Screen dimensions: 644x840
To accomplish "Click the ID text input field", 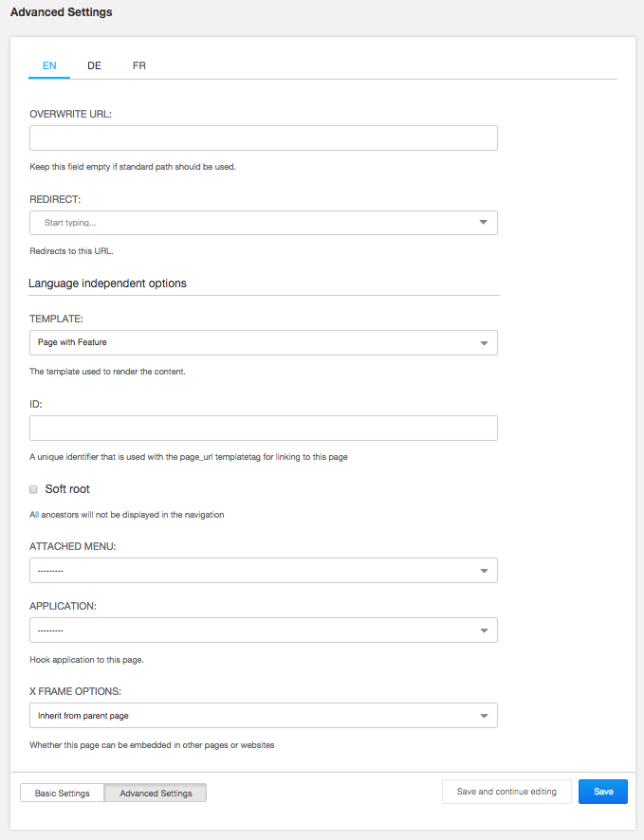I will pos(264,429).
